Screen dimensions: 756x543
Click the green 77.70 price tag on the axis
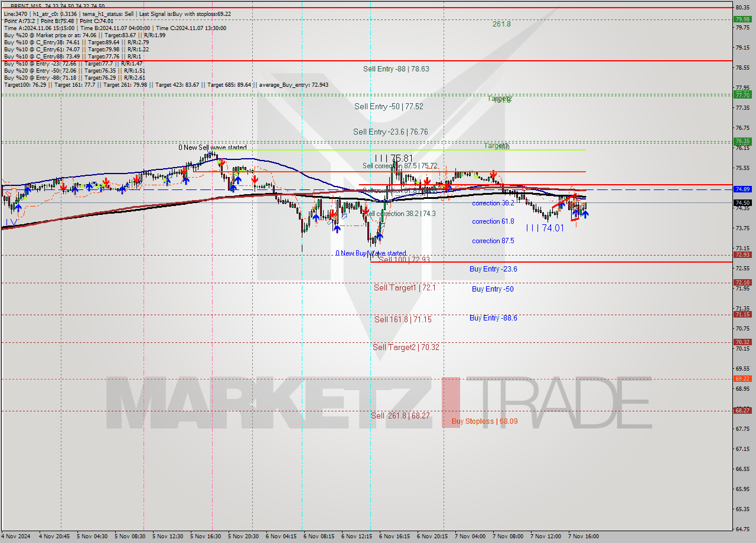(x=742, y=94)
